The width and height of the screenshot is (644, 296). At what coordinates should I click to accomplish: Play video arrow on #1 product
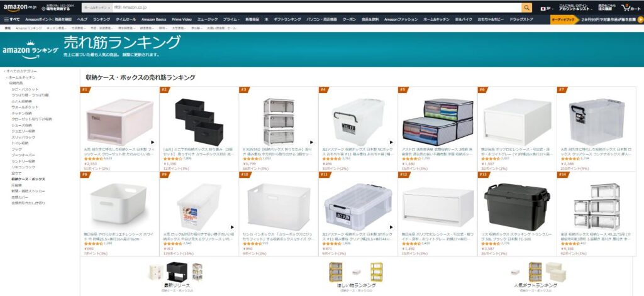click(x=153, y=143)
